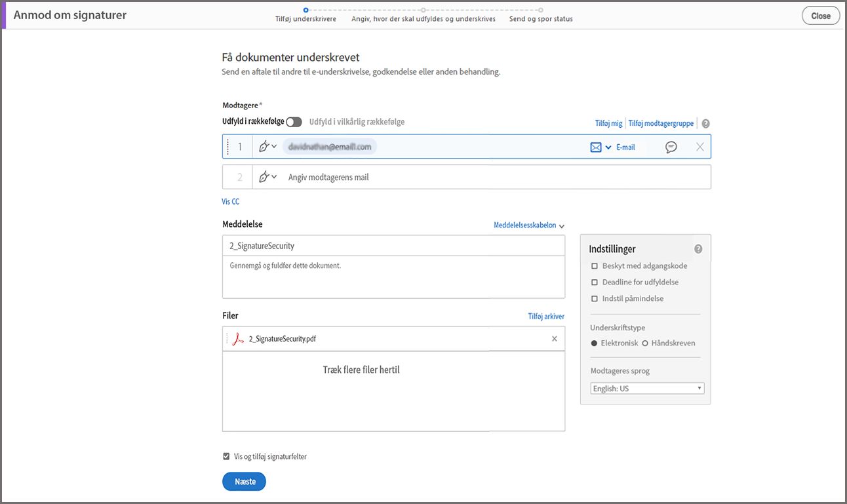Click the Gennemgå og fuldfør message body field
Image resolution: width=847 pixels, height=504 pixels.
[x=393, y=277]
